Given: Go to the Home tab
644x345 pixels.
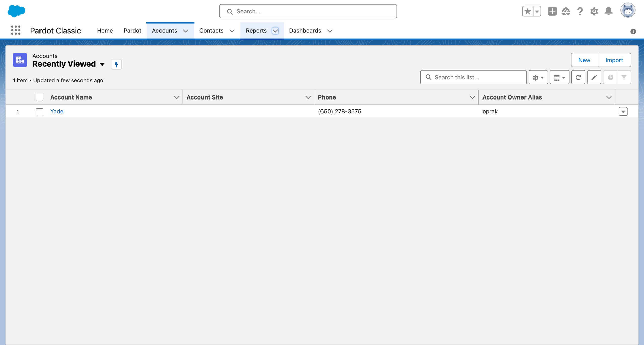Looking at the screenshot, I should (x=105, y=31).
